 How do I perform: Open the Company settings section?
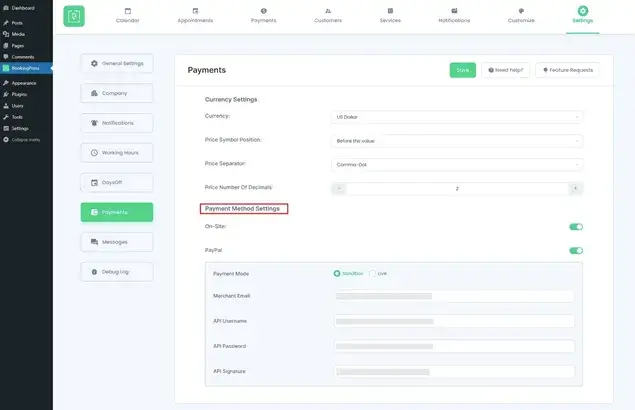[x=117, y=93]
